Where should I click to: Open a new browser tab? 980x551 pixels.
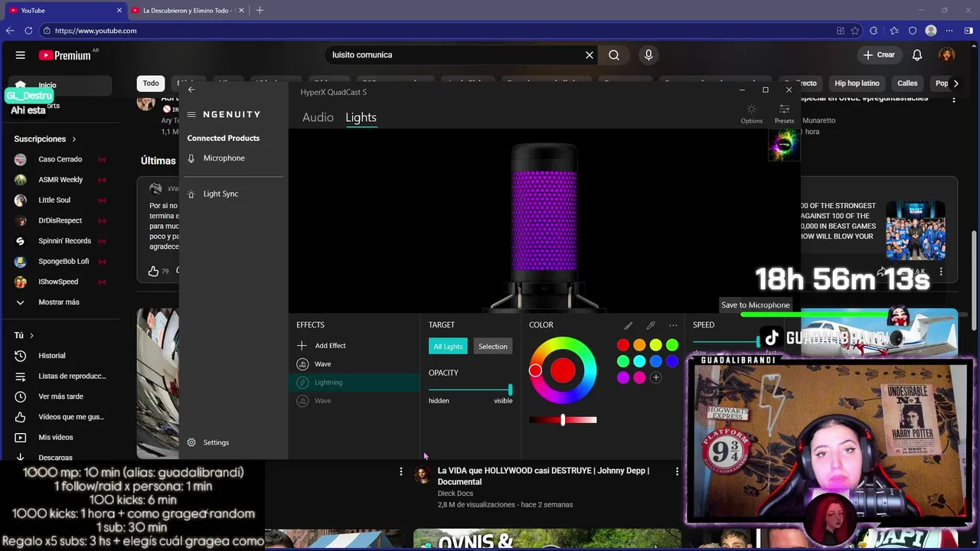pos(260,10)
